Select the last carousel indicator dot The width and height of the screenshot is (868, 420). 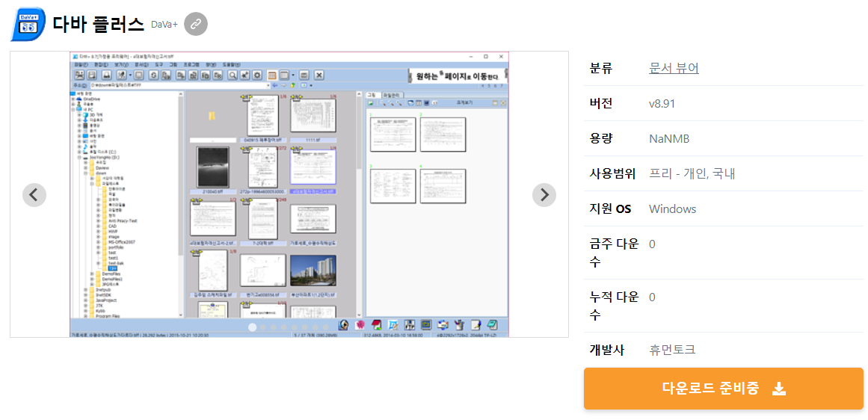pos(325,327)
